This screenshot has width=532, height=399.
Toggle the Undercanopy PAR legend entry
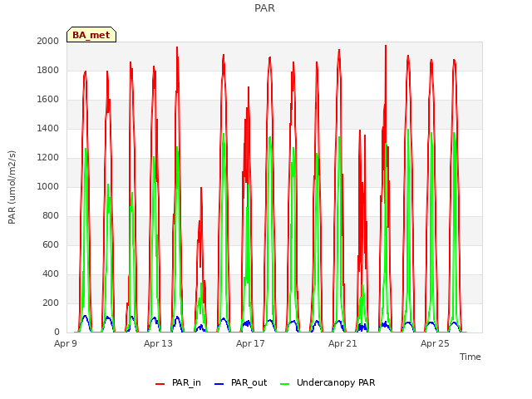click(x=328, y=382)
